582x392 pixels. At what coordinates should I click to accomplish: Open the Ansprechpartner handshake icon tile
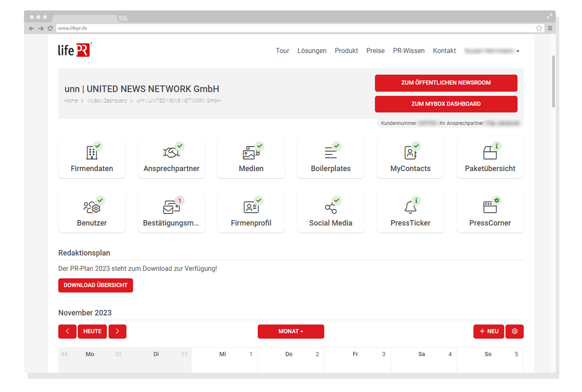[x=171, y=153]
